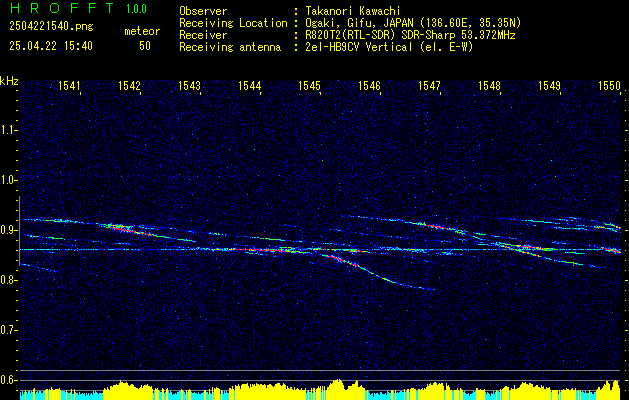Click the receiver R820T2(RTL-SDR) SDR-Sharp 53.372MHz text
629x400 pixels.
tap(410, 35)
